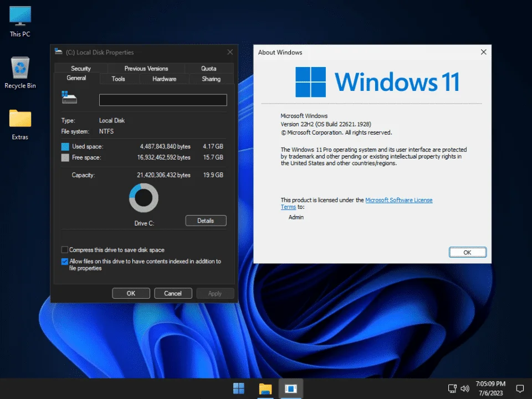532x399 pixels.
Task: Click the disk usage donut chart
Action: click(x=144, y=198)
